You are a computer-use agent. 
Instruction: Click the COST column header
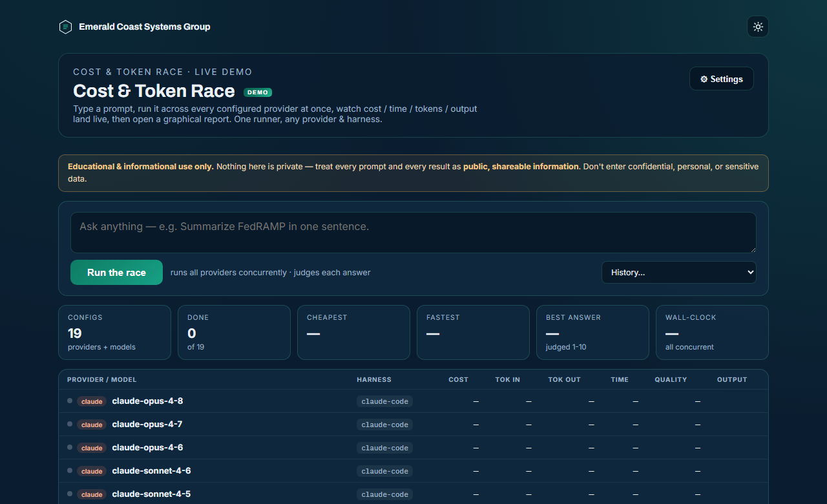pyautogui.click(x=459, y=380)
